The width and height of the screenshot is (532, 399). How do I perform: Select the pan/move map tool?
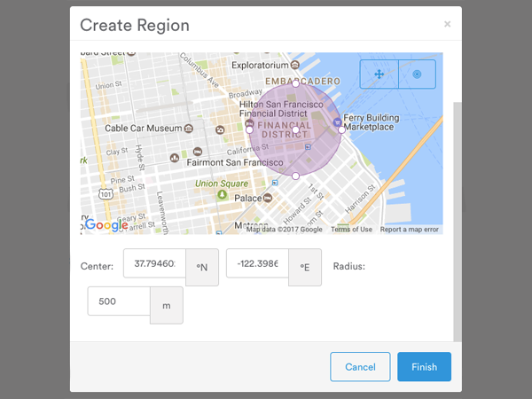(379, 74)
